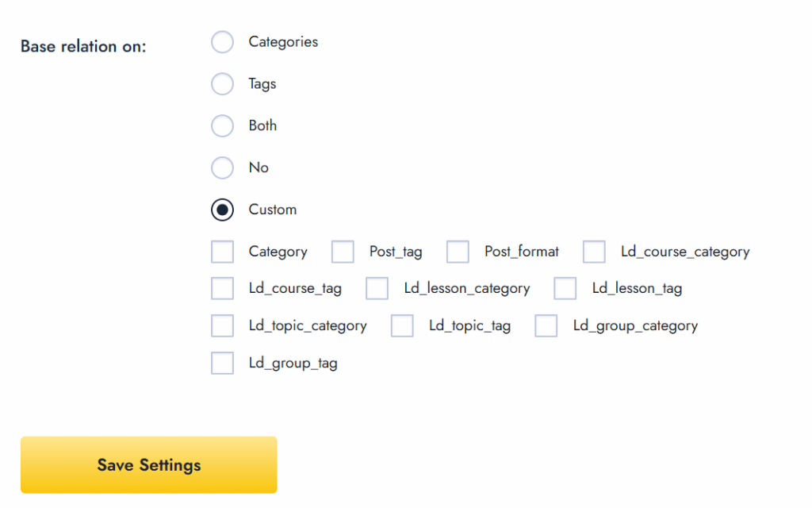This screenshot has height=508, width=812.
Task: Enable the Ld_group_tag checkbox
Action: point(222,363)
